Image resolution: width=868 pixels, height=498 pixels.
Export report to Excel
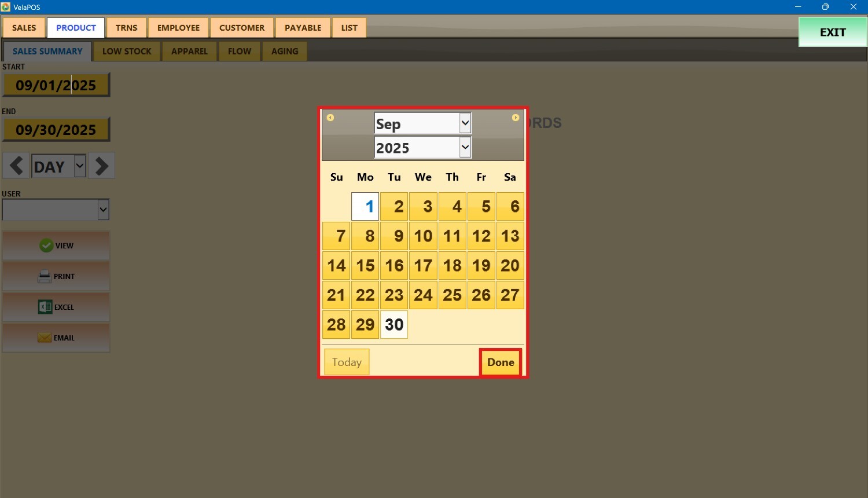coord(56,307)
